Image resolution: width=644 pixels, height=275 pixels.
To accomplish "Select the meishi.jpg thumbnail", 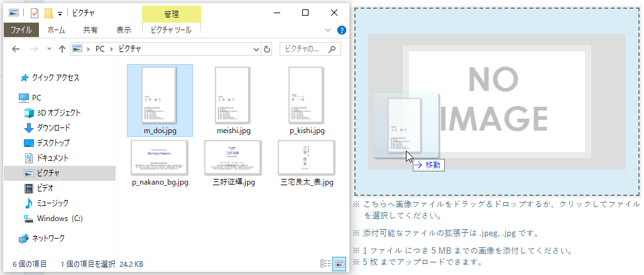I will pos(232,95).
